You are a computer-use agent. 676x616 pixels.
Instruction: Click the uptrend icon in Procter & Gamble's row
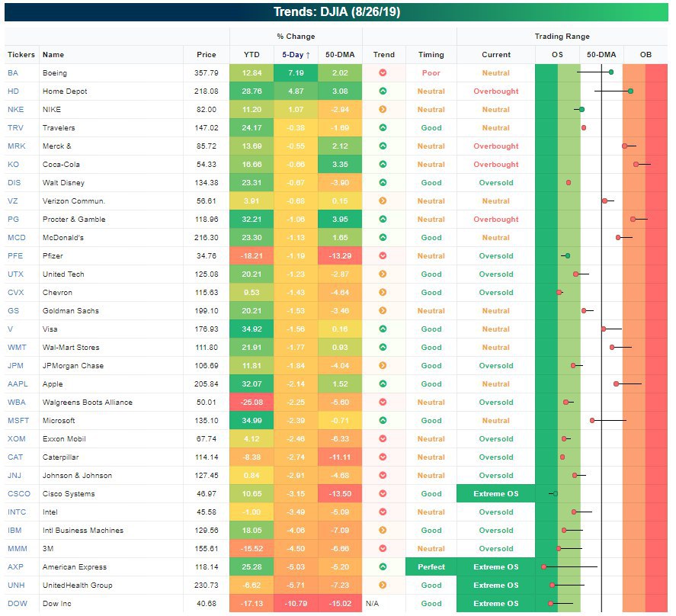[x=383, y=219]
